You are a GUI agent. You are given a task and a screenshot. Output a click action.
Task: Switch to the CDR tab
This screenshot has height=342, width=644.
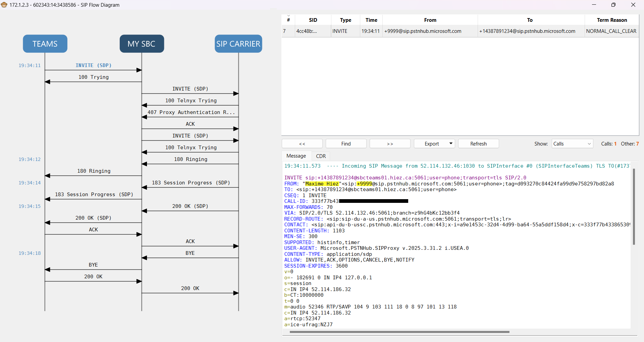coord(321,156)
